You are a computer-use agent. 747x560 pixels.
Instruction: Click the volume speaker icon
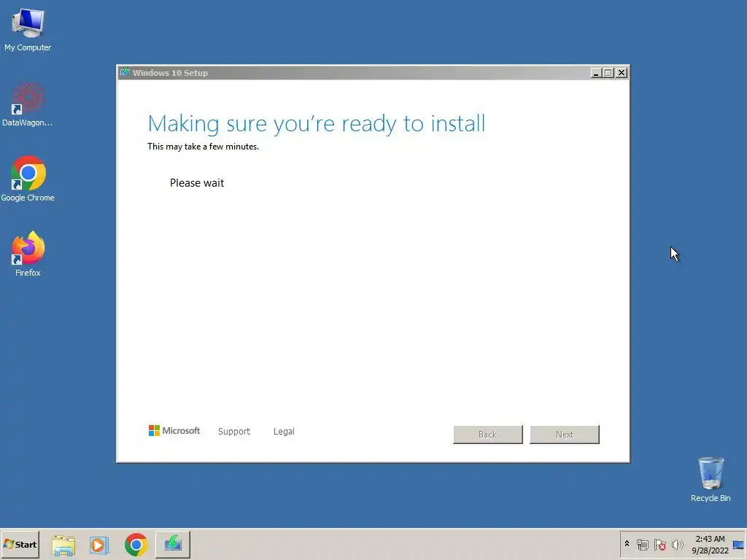point(677,544)
